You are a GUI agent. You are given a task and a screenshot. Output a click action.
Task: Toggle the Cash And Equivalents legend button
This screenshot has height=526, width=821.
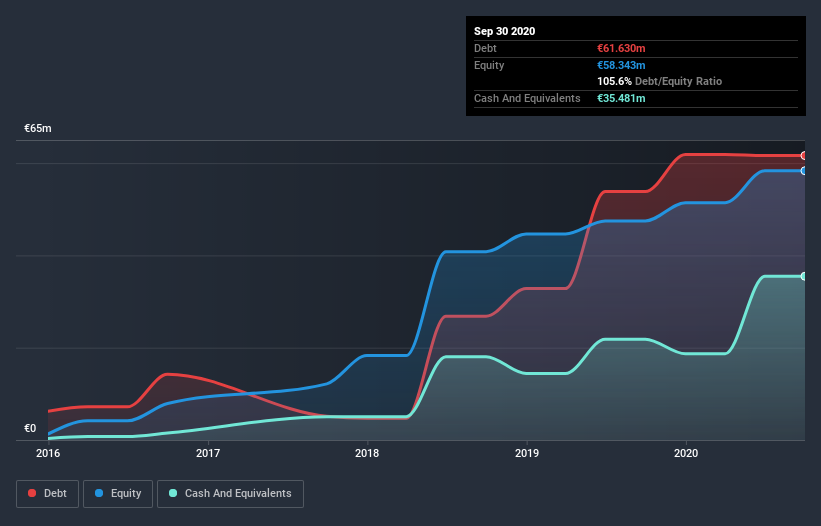tap(230, 494)
